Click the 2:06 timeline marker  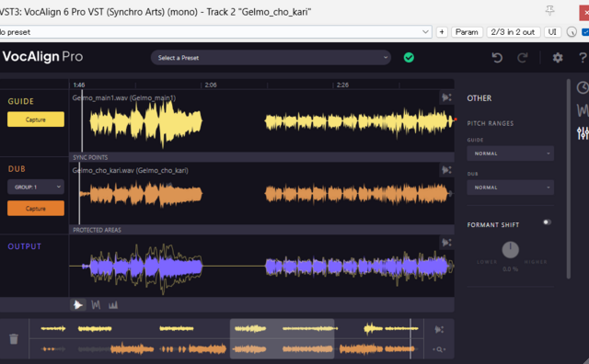pos(211,85)
